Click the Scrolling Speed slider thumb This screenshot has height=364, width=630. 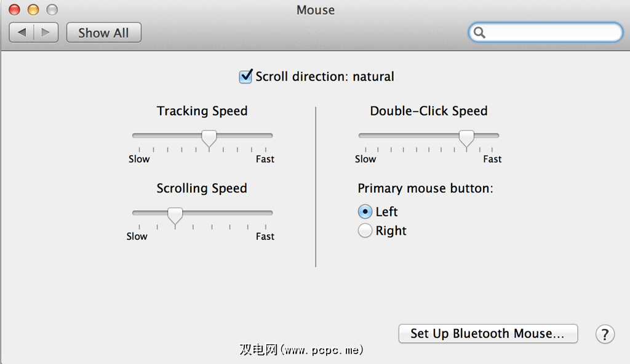[x=175, y=215]
